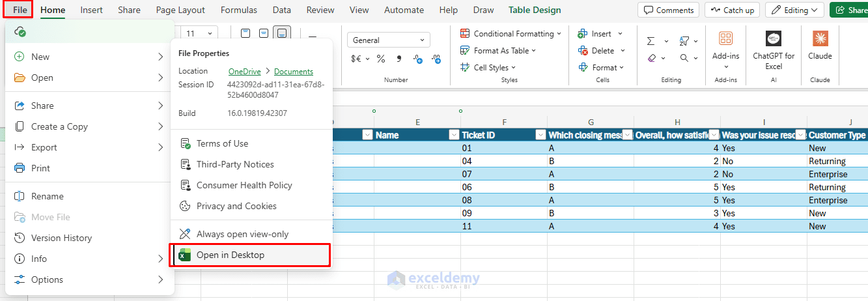Click the Delete cells icon
The height and width of the screenshot is (301, 868).
pyautogui.click(x=583, y=50)
